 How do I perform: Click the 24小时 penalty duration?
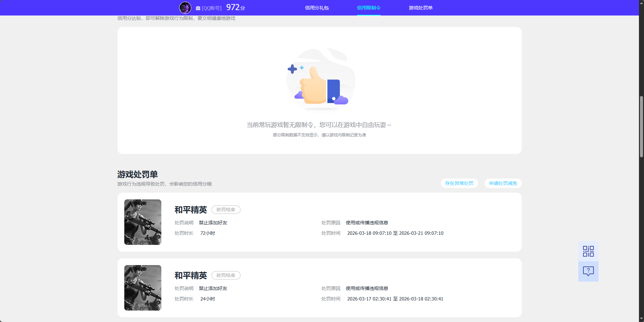point(207,299)
